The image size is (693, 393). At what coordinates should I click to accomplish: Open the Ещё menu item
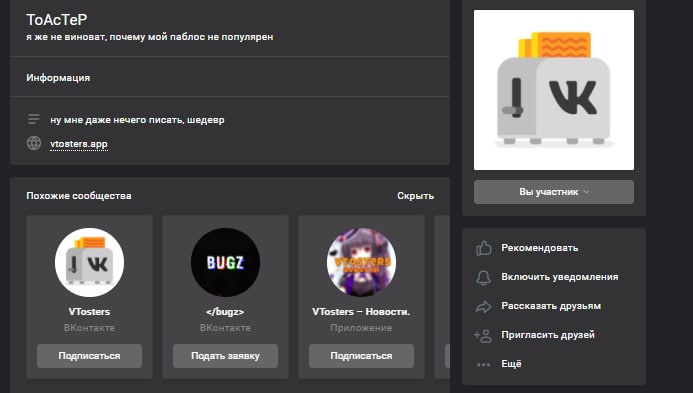pyautogui.click(x=511, y=364)
